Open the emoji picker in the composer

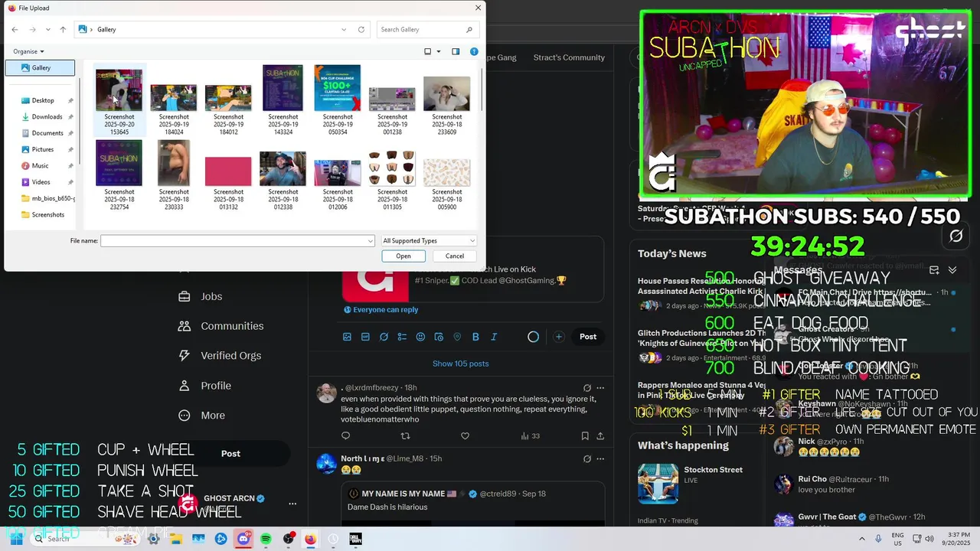coord(420,337)
